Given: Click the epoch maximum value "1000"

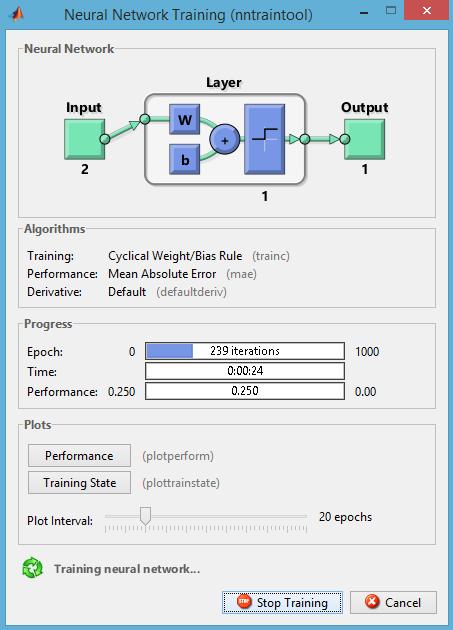Looking at the screenshot, I should [x=367, y=352].
